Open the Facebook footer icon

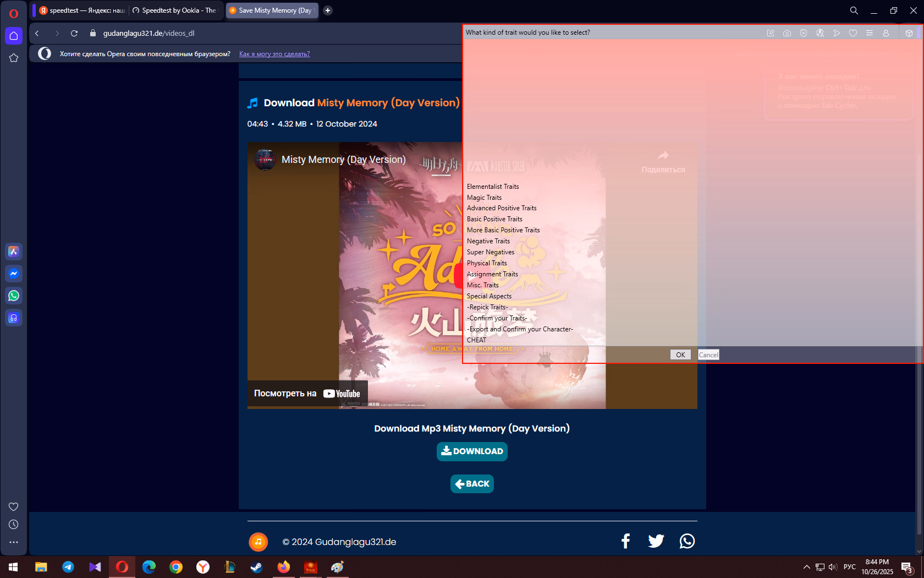coord(625,541)
